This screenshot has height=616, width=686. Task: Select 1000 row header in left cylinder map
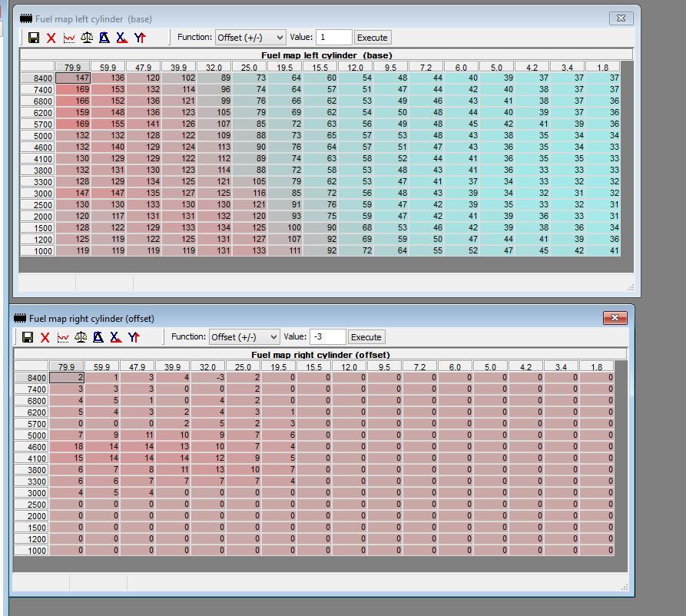pyautogui.click(x=38, y=251)
